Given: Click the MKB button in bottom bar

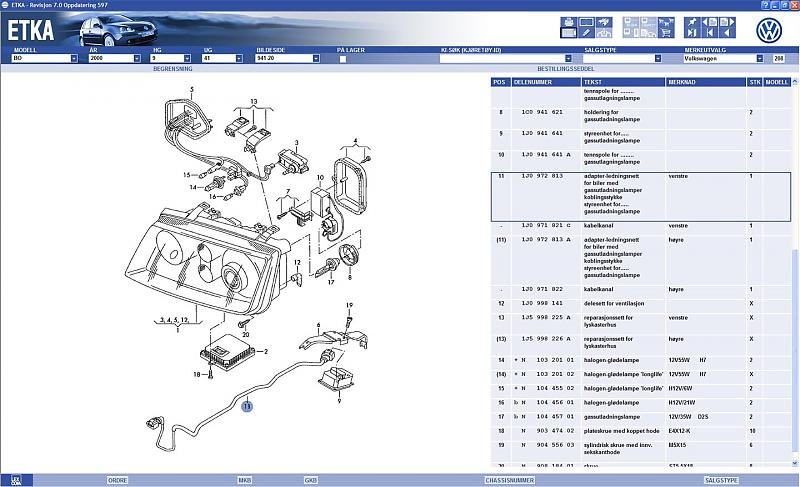Looking at the screenshot, I should tap(244, 480).
